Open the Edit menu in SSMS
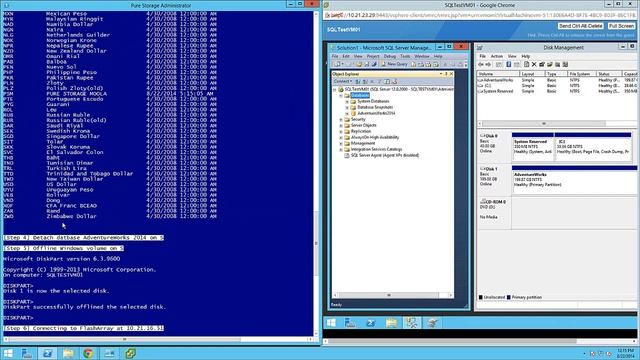The image size is (640, 360). pos(346,56)
